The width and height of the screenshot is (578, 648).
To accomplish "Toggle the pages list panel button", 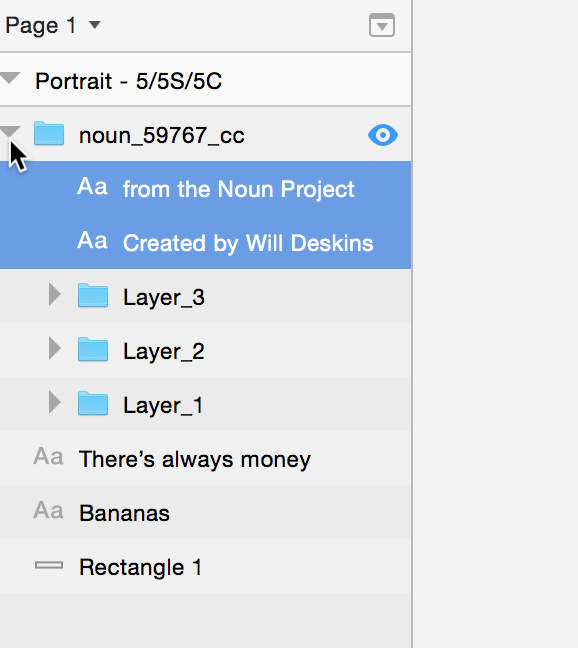I will (382, 25).
